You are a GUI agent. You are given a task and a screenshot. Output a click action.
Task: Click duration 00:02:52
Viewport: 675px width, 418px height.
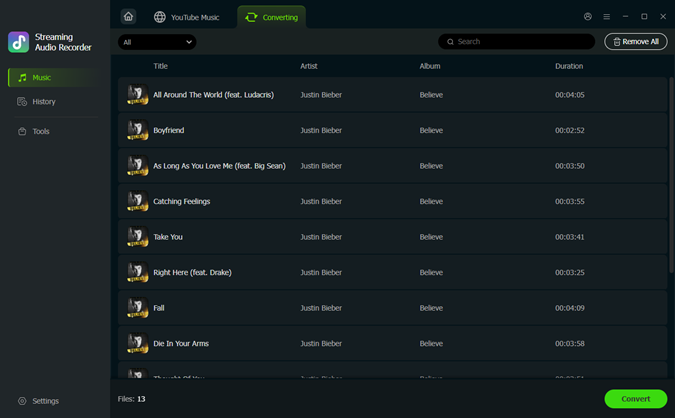point(570,130)
